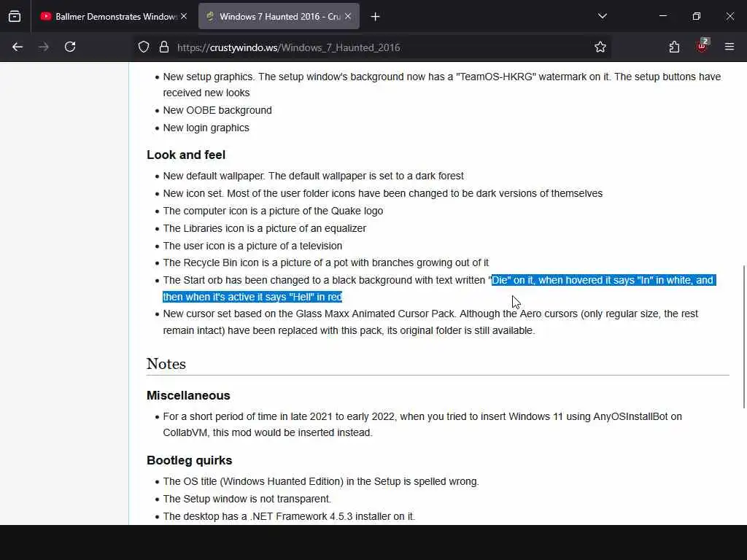Image resolution: width=747 pixels, height=560 pixels.
Task: Open a new tab with plus button
Action: coord(376,17)
